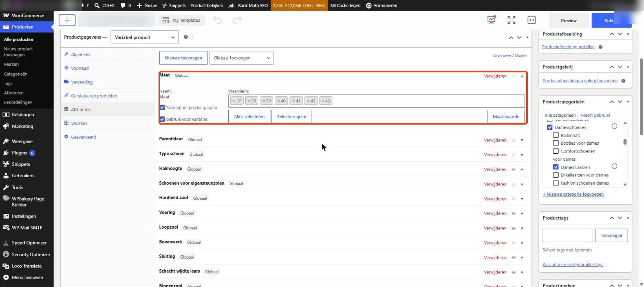Viewport: 644px width, 287px height.
Task: Remove value 43 from Maat values
Action: [323, 101]
